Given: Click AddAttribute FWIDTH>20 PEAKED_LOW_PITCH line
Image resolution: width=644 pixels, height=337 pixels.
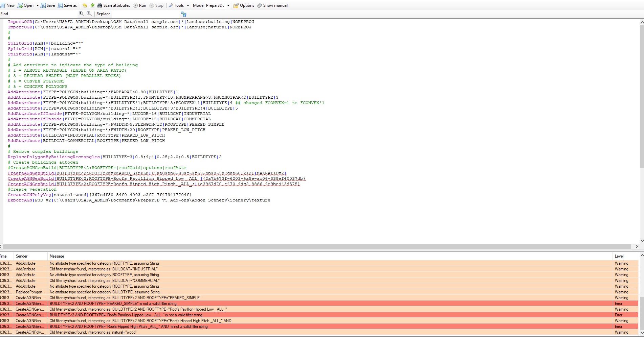Looking at the screenshot, I should coord(107,130).
